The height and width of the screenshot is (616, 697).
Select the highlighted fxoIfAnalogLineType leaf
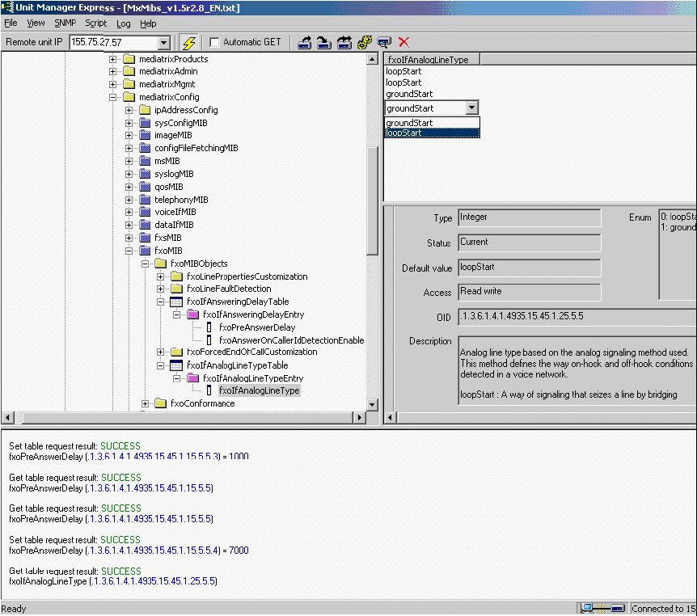coord(260,390)
